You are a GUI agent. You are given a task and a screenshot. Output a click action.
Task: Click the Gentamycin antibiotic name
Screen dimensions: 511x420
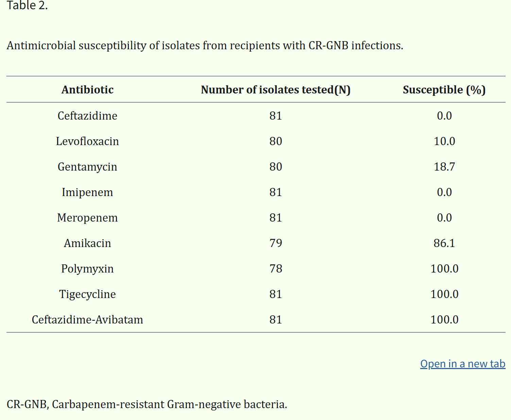87,167
